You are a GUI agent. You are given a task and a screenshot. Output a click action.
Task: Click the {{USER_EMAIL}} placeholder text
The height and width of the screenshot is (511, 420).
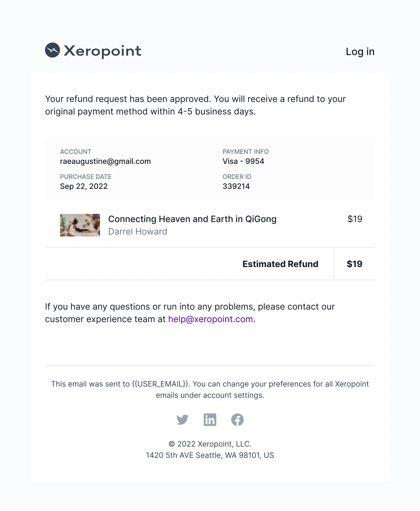click(x=161, y=384)
